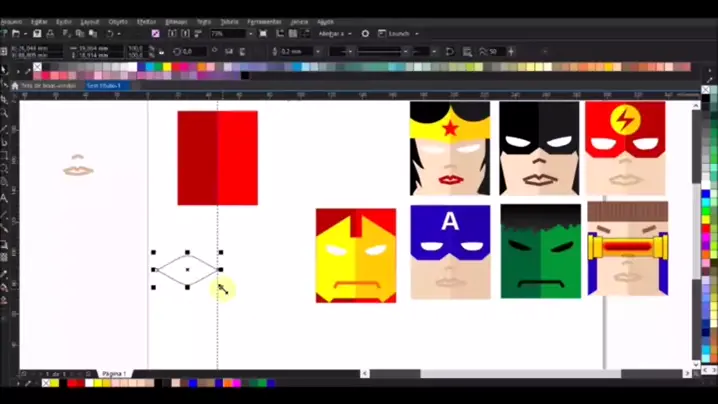Image resolution: width=718 pixels, height=404 pixels.
Task: Cut selection using the Cut icon
Action: pos(66,33)
